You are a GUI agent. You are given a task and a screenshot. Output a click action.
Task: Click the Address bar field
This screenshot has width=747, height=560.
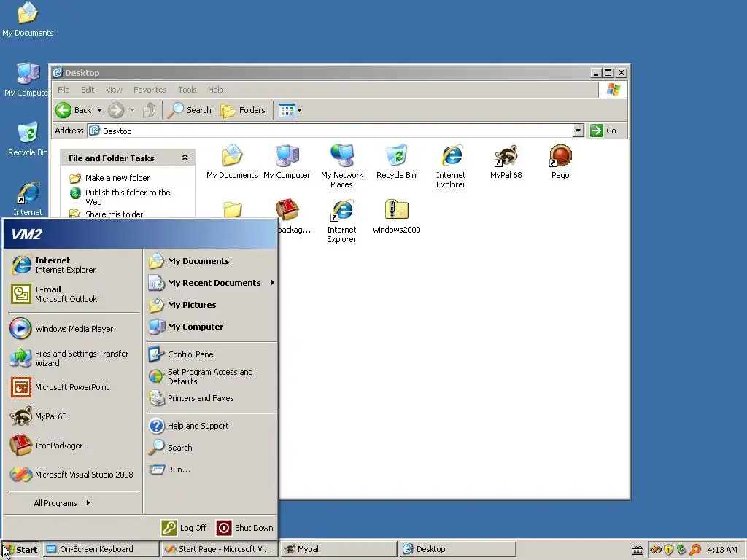click(330, 131)
